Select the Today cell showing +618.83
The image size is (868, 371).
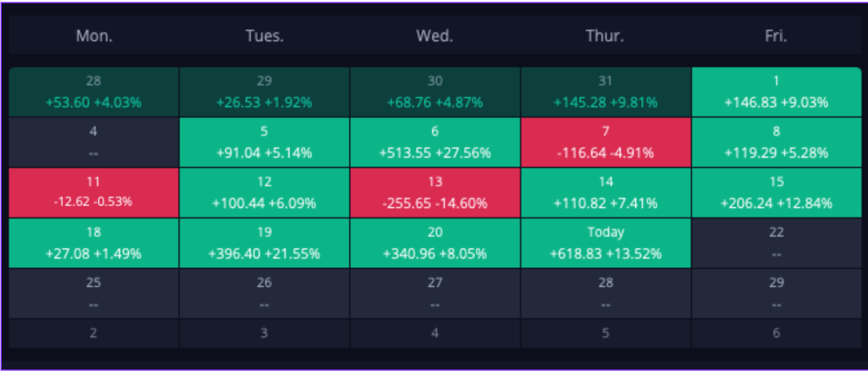(605, 243)
